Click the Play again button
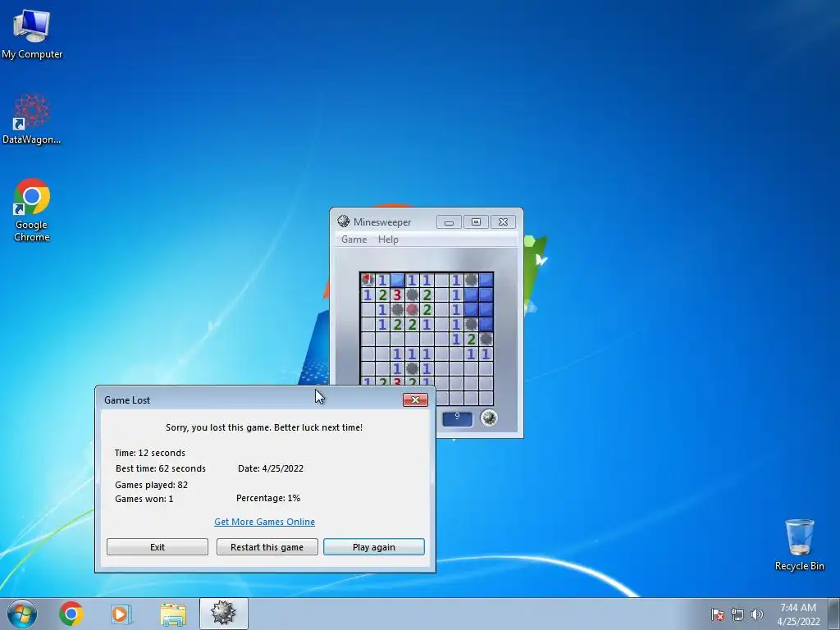840x630 pixels. coord(374,547)
